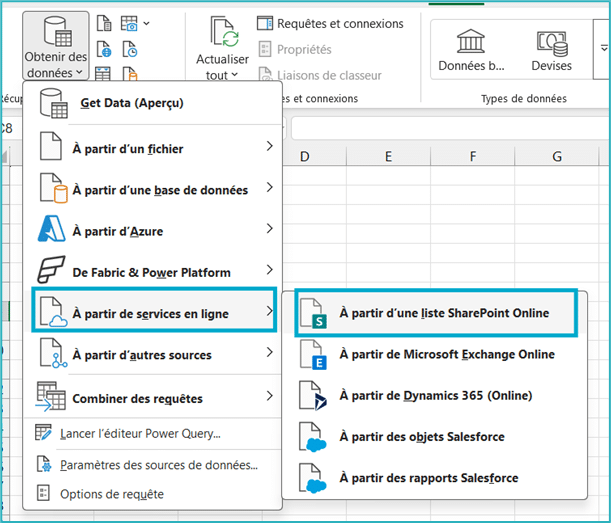Open De Fabric & Power Platform submenu
The image size is (611, 523).
(x=152, y=271)
